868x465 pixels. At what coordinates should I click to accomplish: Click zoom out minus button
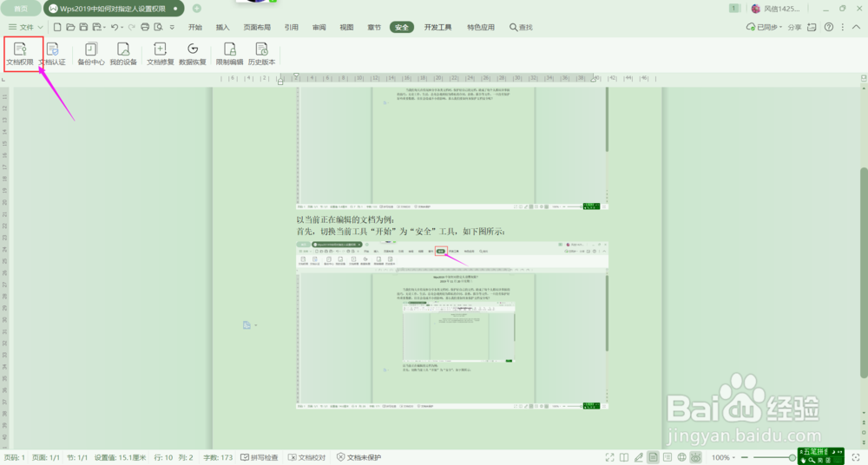tap(744, 457)
